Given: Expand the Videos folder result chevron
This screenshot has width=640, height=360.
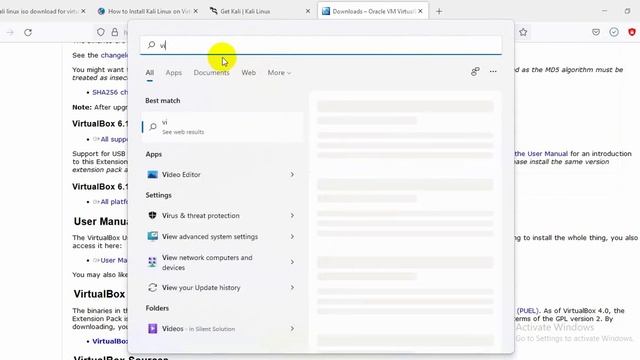Looking at the screenshot, I should tap(292, 329).
